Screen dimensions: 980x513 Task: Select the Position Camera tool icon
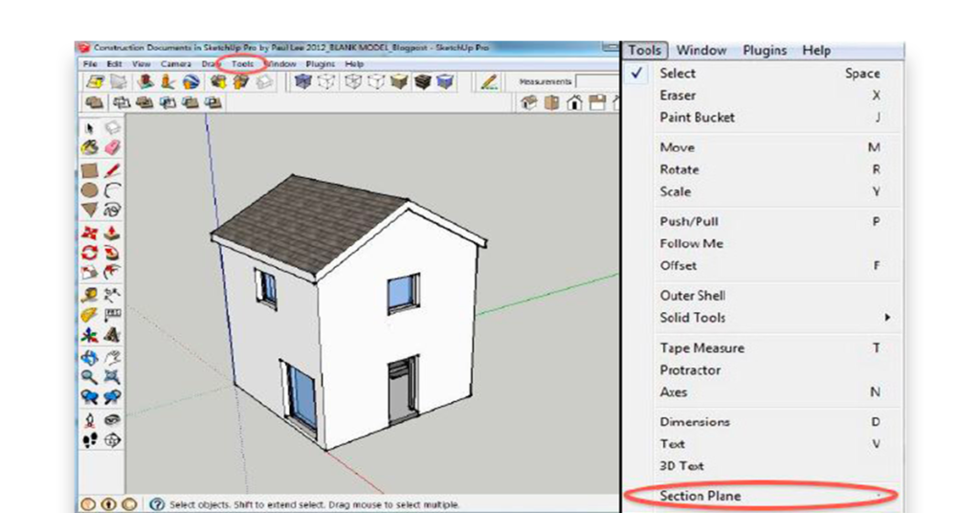[89, 420]
